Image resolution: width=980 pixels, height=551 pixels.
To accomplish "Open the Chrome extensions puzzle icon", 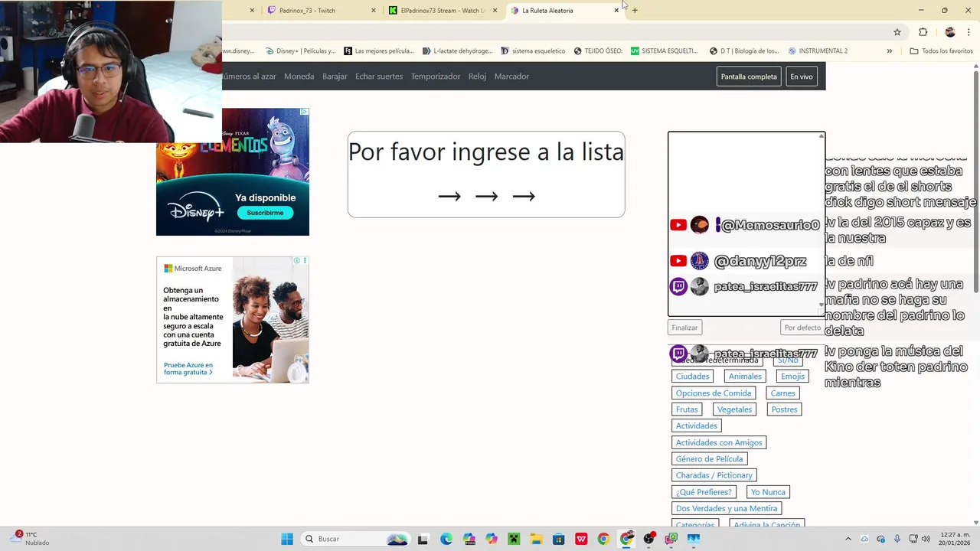I will click(x=923, y=32).
